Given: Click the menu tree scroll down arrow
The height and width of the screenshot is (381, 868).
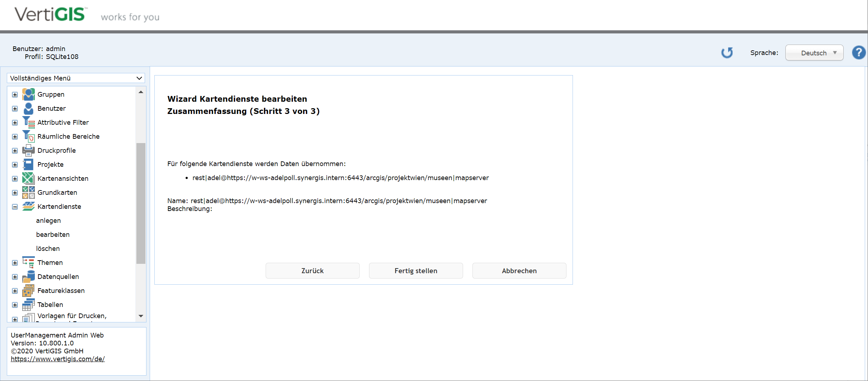Looking at the screenshot, I should [x=141, y=316].
